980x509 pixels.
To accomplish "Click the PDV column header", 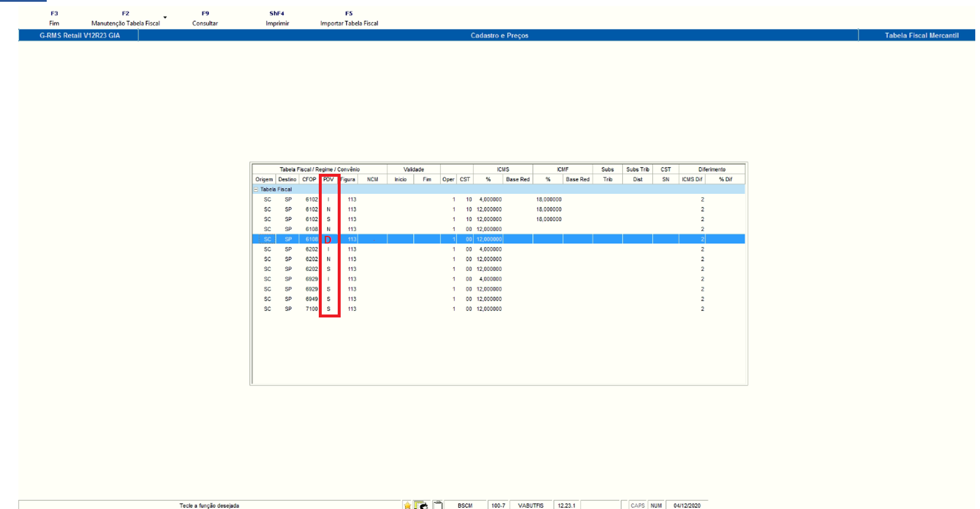I will click(329, 179).
